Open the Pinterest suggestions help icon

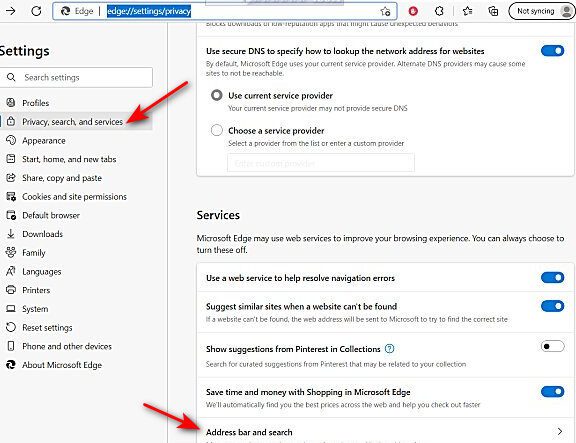(389, 349)
